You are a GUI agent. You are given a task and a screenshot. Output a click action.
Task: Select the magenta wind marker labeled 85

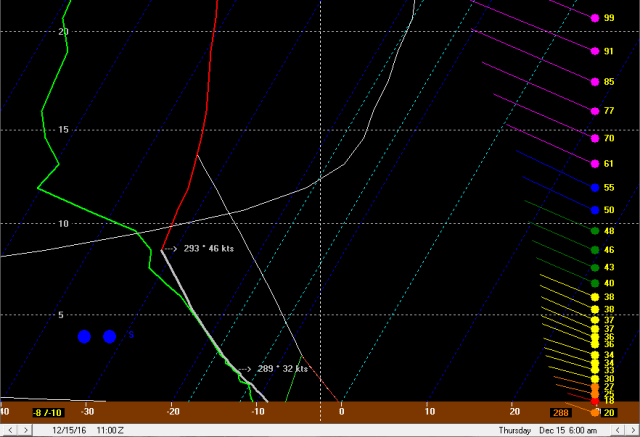click(x=595, y=82)
